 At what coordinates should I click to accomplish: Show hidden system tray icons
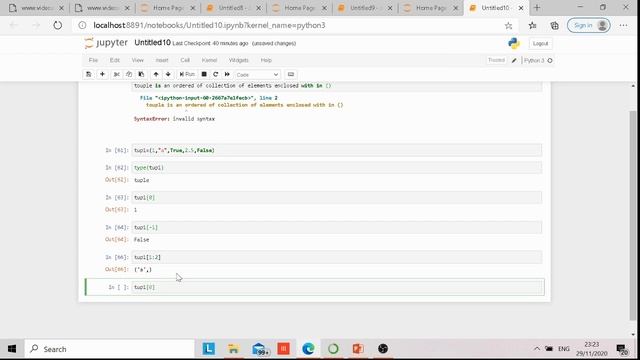pos(537,349)
